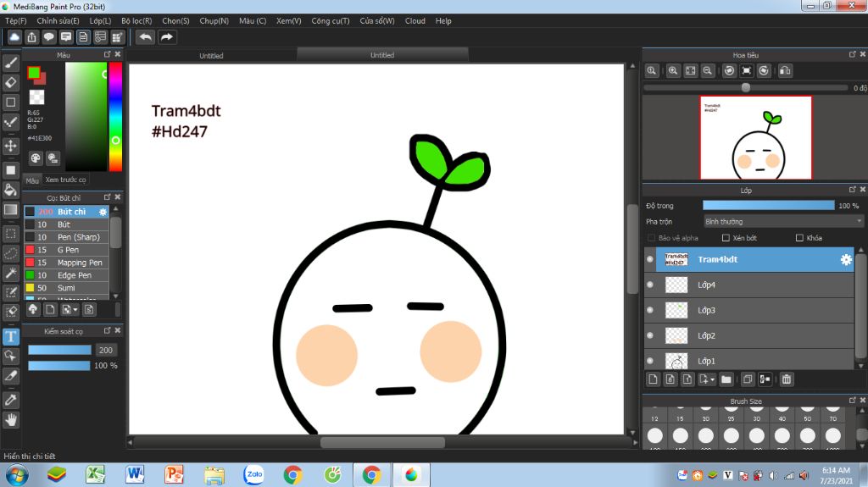Select the Bucket fill tool

click(10, 190)
